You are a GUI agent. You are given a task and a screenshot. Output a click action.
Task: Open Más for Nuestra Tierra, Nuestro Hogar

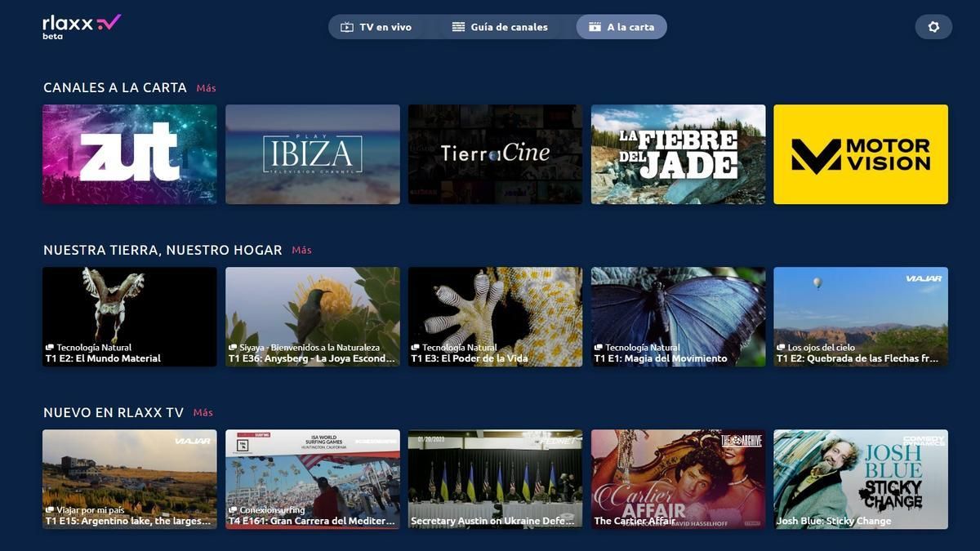coord(301,250)
